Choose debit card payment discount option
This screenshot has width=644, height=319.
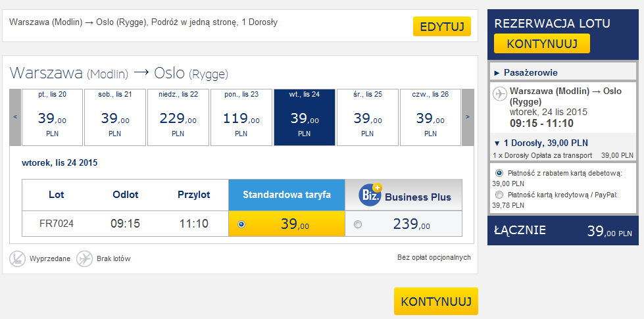tap(499, 173)
